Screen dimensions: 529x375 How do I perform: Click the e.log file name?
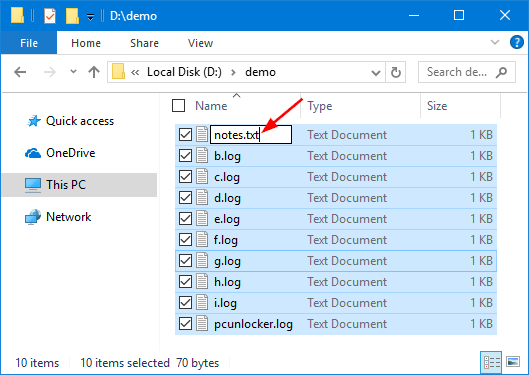pyautogui.click(x=227, y=219)
